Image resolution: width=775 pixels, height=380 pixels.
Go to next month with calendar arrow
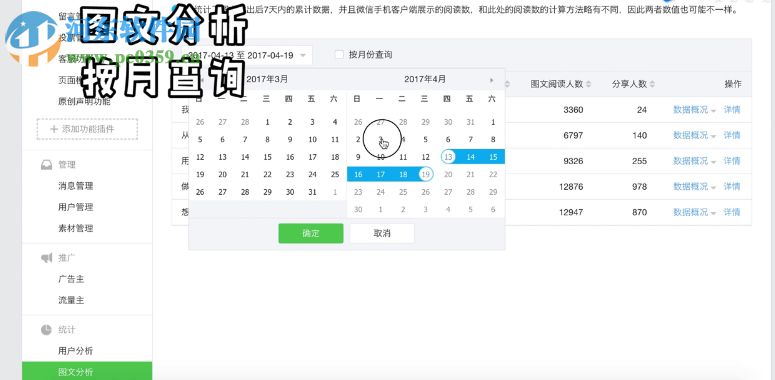(491, 80)
